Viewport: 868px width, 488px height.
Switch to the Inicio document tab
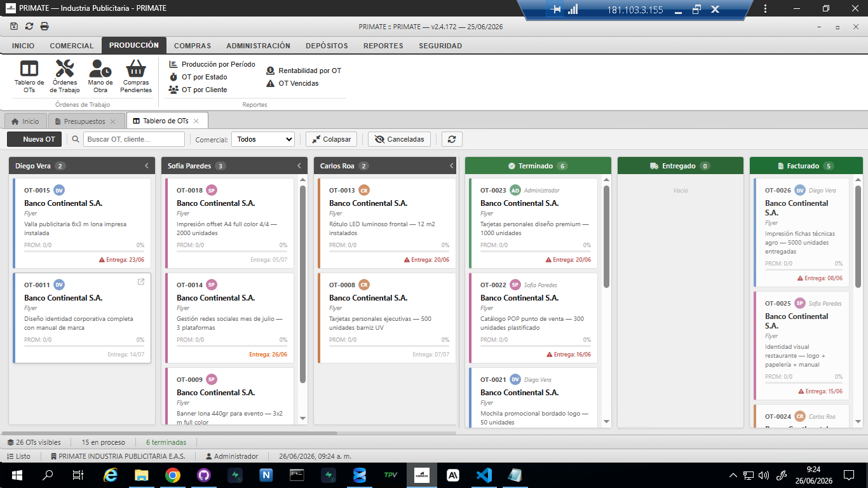click(x=25, y=121)
